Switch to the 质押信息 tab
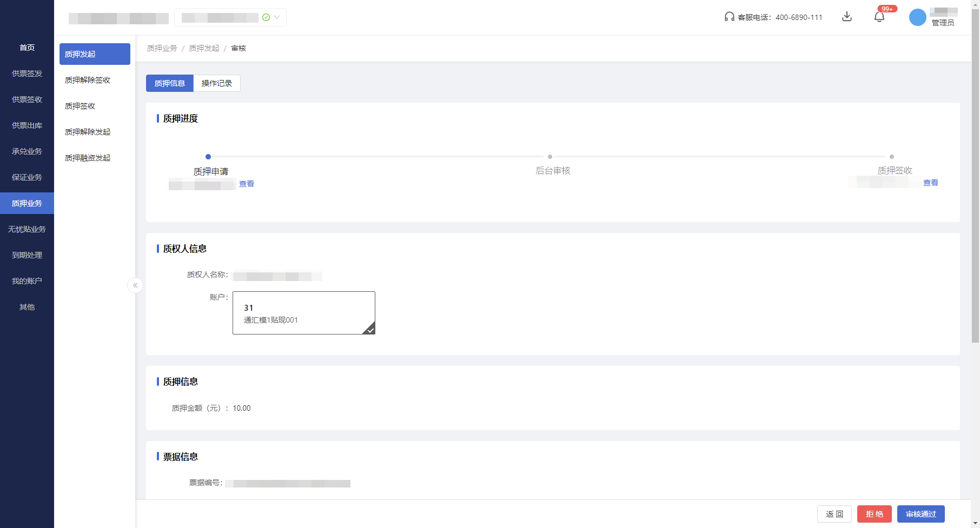Screen dimensions: 980x528 coord(170,83)
